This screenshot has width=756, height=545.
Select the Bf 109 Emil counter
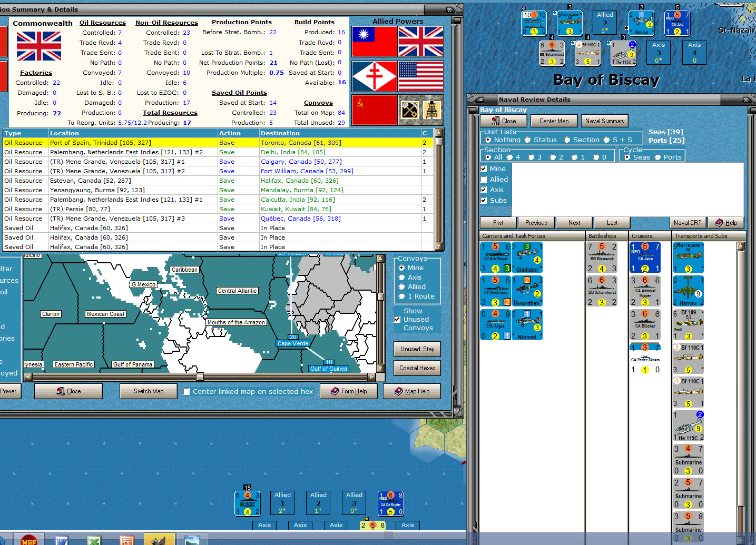(x=688, y=325)
